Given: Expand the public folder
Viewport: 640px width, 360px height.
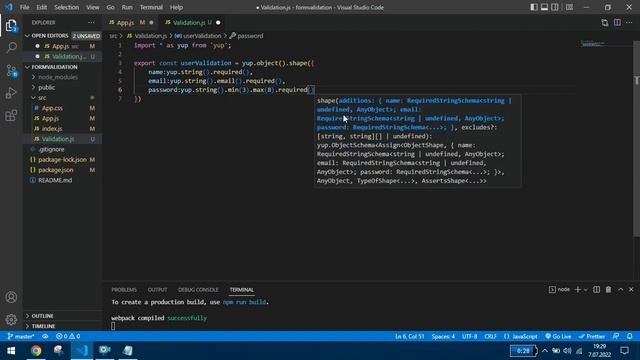Looking at the screenshot, I should tap(62, 87).
